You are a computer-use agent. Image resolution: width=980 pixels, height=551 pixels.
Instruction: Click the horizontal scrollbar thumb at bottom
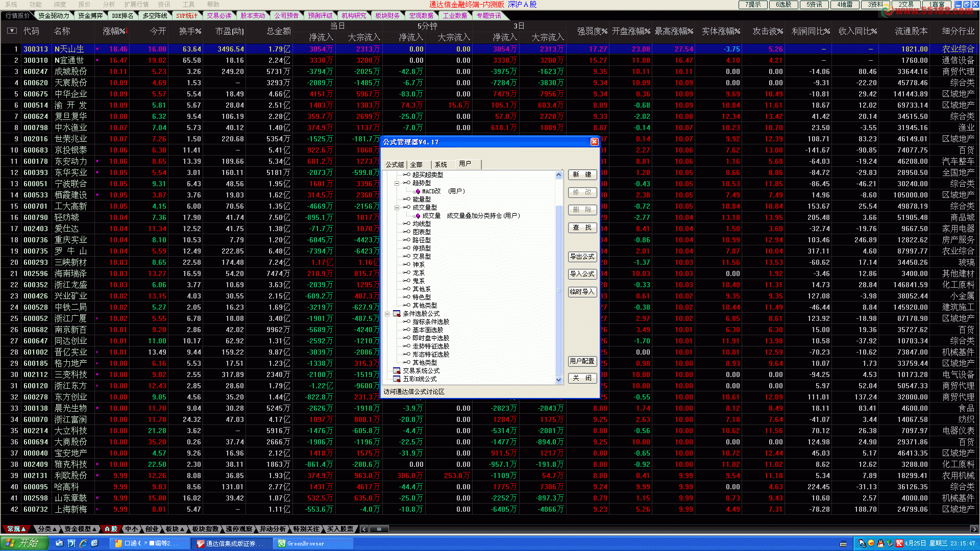pos(379,529)
